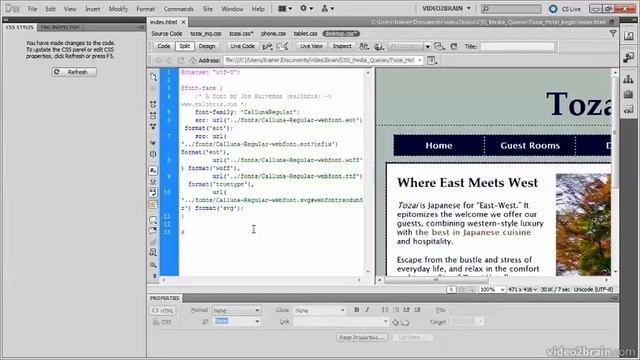Select the CSS mode in Properties

point(162,322)
